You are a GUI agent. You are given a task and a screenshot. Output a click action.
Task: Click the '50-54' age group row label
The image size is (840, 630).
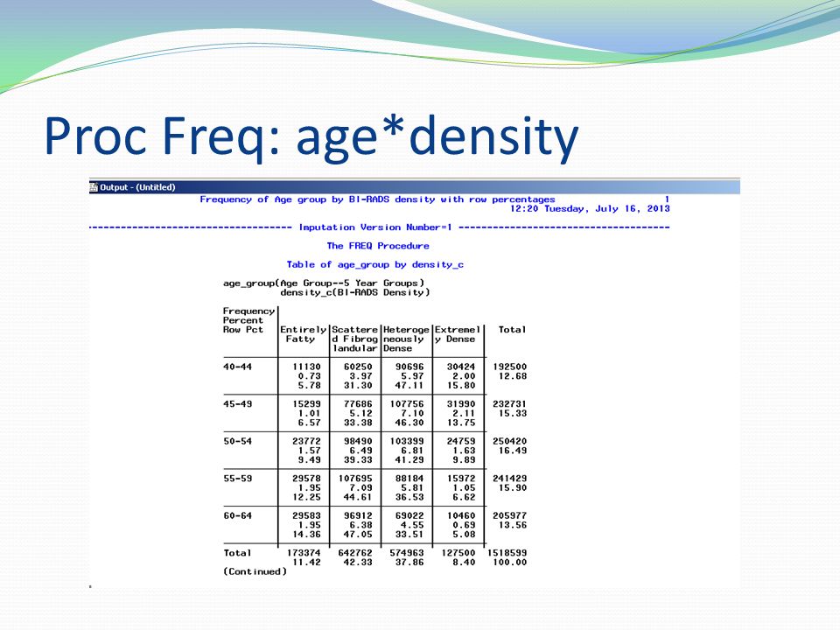click(x=237, y=441)
